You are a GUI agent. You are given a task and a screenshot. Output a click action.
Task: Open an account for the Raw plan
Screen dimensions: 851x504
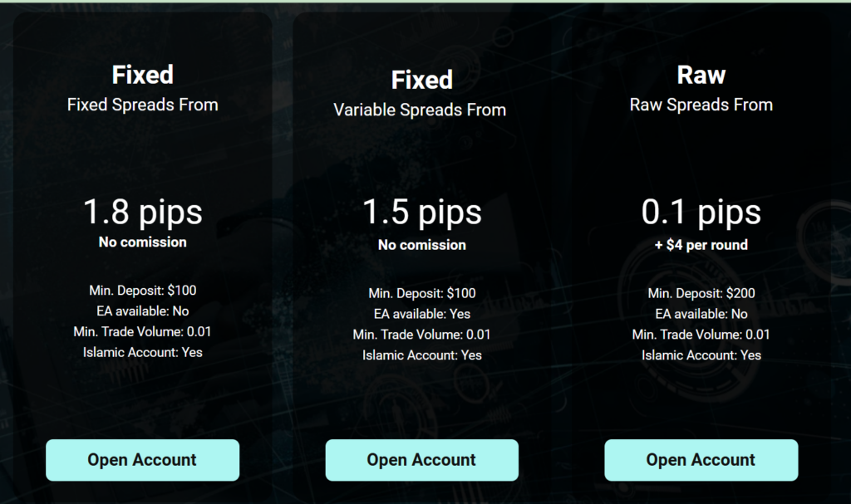tap(701, 460)
